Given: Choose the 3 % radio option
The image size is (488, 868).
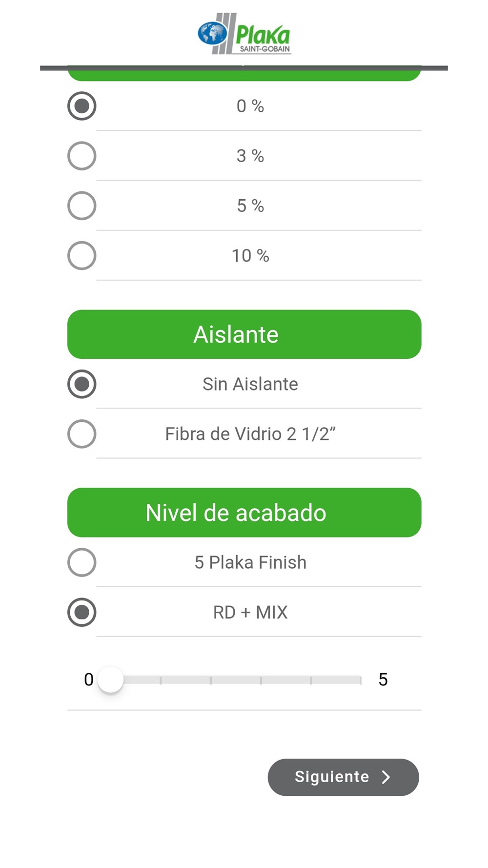Looking at the screenshot, I should coord(81,156).
